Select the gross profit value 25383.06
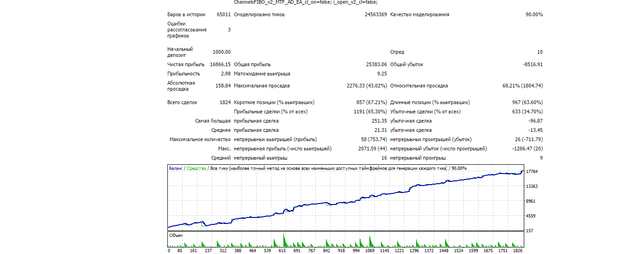644x254 pixels. pyautogui.click(x=376, y=64)
